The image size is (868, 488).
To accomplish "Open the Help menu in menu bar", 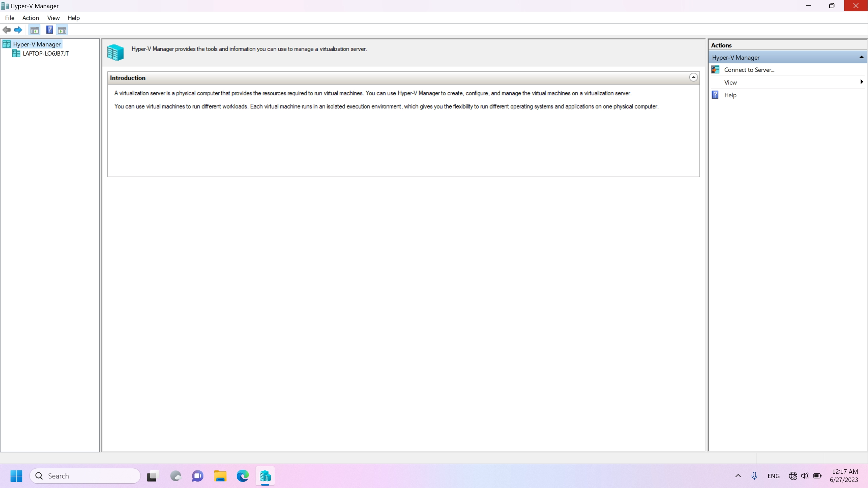I will click(x=74, y=18).
